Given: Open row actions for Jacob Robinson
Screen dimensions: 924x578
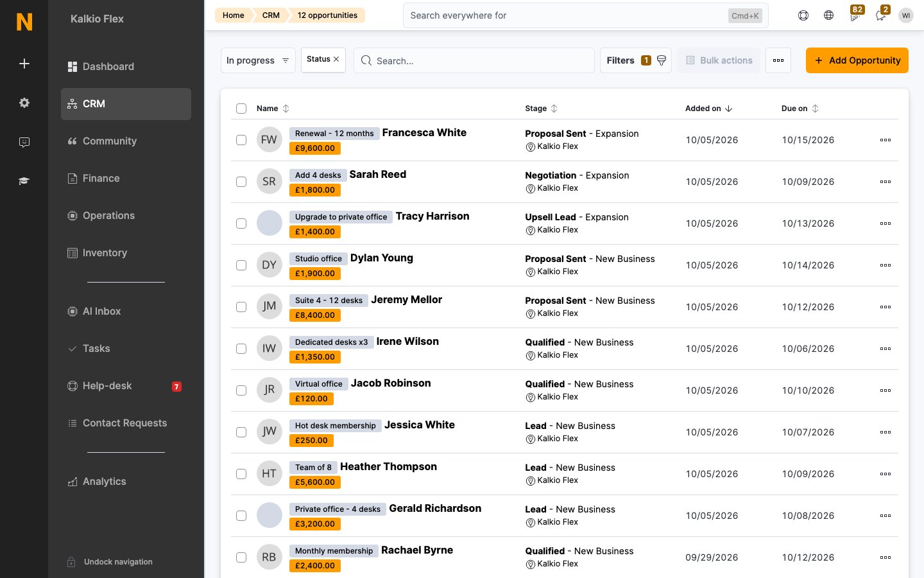Looking at the screenshot, I should pos(886,390).
